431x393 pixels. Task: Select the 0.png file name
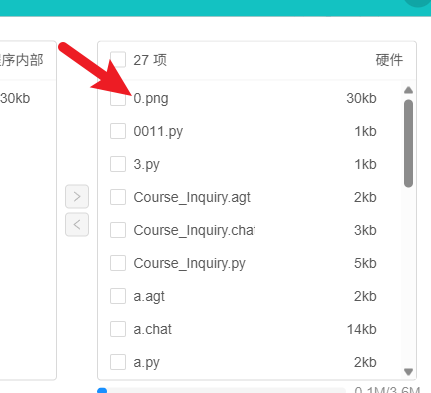[151, 99]
